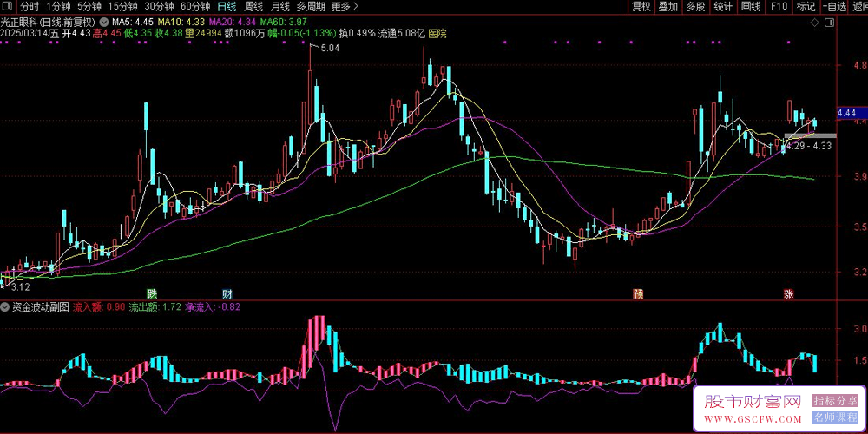This screenshot has width=868, height=434.
Task: Click the 返回 button at top right
Action: 859,7
